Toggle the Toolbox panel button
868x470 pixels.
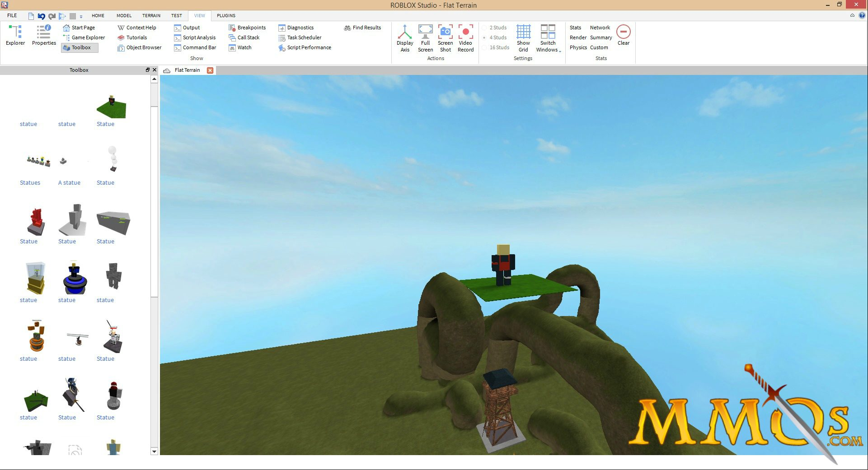click(80, 47)
